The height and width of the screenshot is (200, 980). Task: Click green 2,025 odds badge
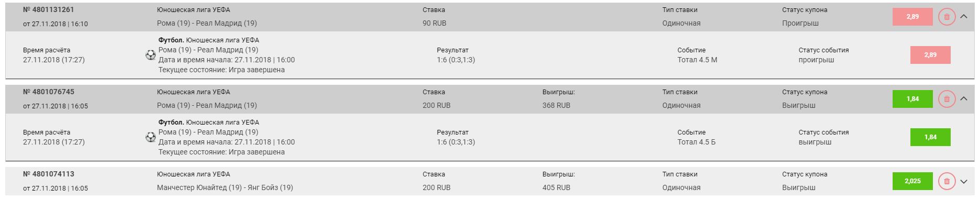[913, 181]
